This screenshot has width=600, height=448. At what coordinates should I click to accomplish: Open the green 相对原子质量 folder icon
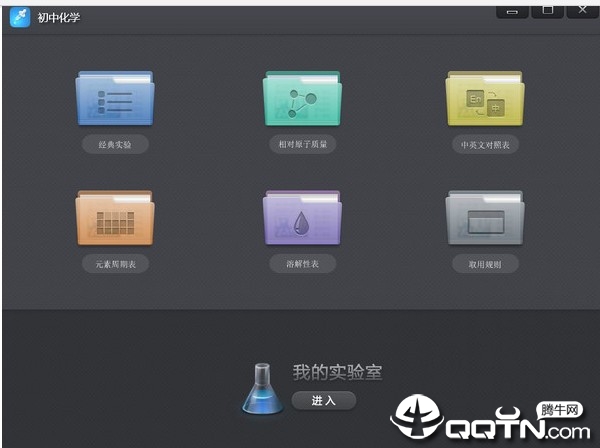point(302,98)
